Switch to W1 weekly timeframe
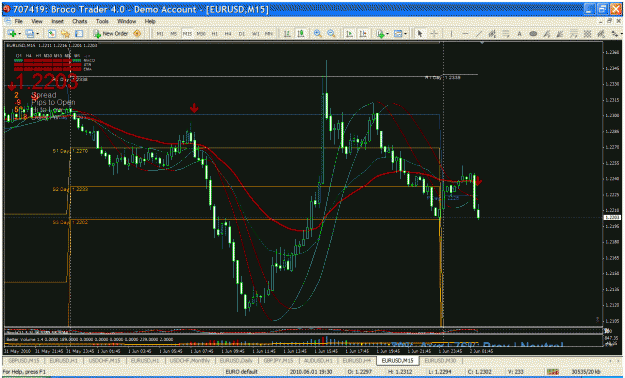This screenshot has height=378, width=625. 256,34
